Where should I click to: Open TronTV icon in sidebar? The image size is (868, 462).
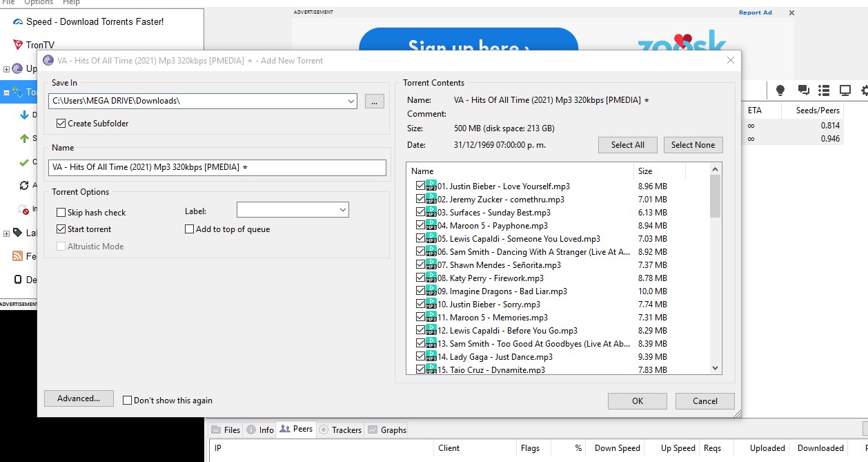18,45
